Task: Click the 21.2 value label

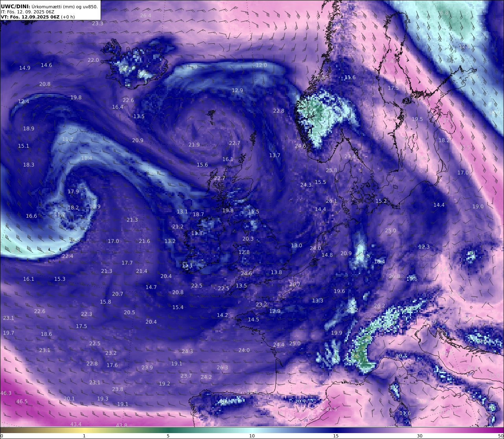Action: tap(178, 226)
